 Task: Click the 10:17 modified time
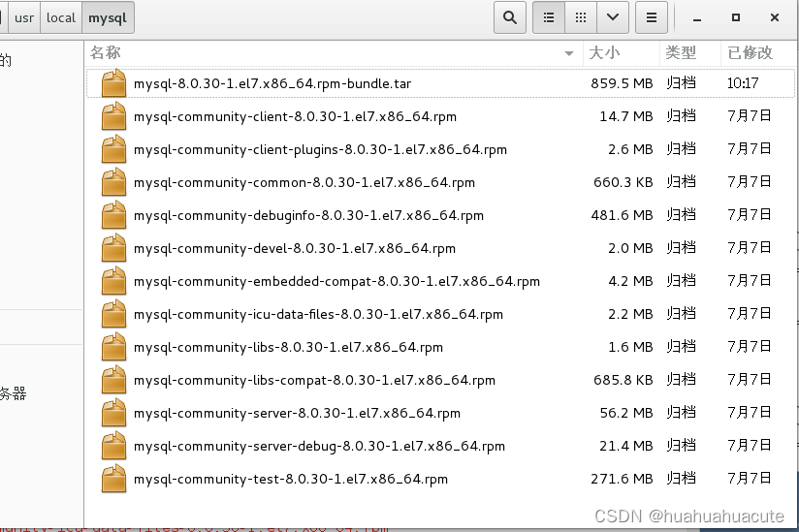coord(743,83)
